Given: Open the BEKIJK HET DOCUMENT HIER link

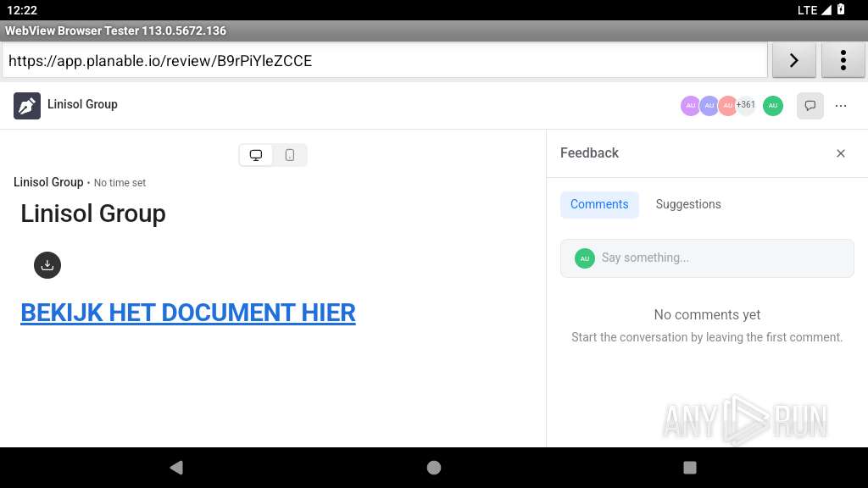Looking at the screenshot, I should 188,313.
